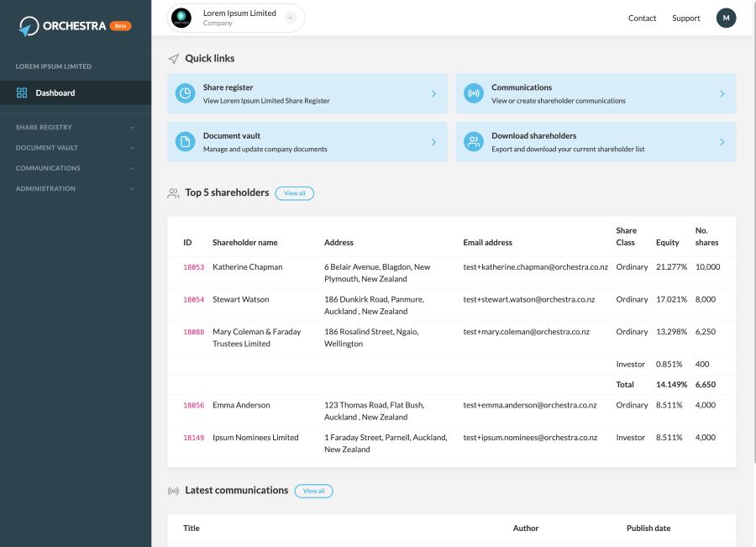Screen dimensions: 756x547
Task: Click the Download shareholders people icon
Action: click(x=474, y=142)
